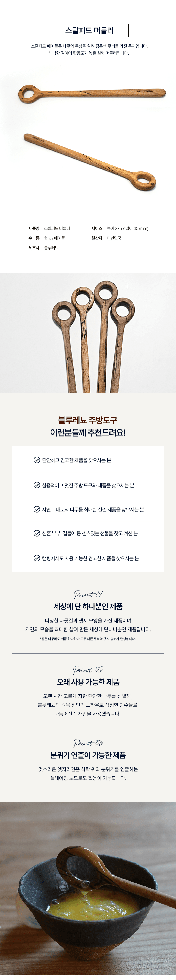The height and width of the screenshot is (980, 176).
Task: Click the photo of four muddler ring heads
Action: pos(88,333)
